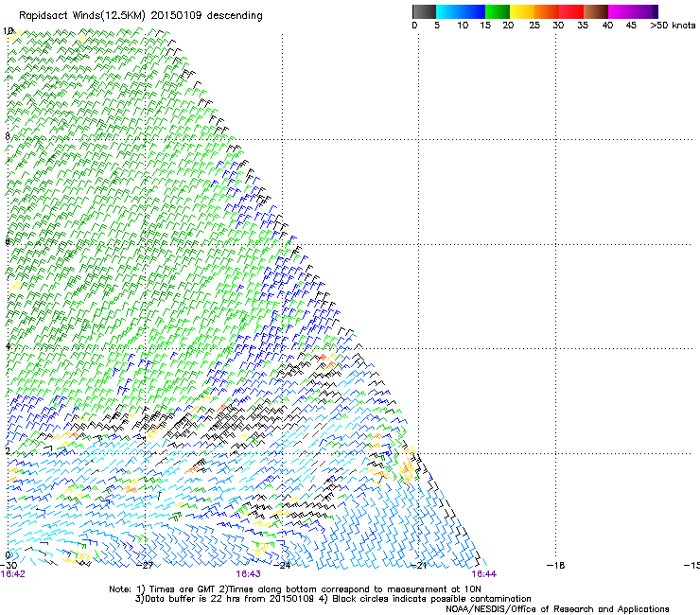The height and width of the screenshot is (615, 700).
Task: Click the -30 longitude axis label
Action: [9, 565]
